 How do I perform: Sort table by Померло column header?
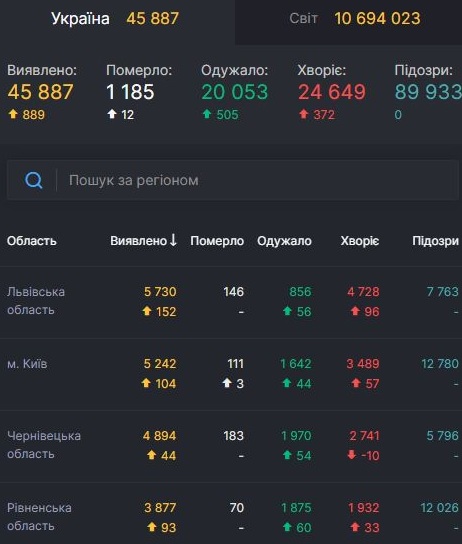217,241
